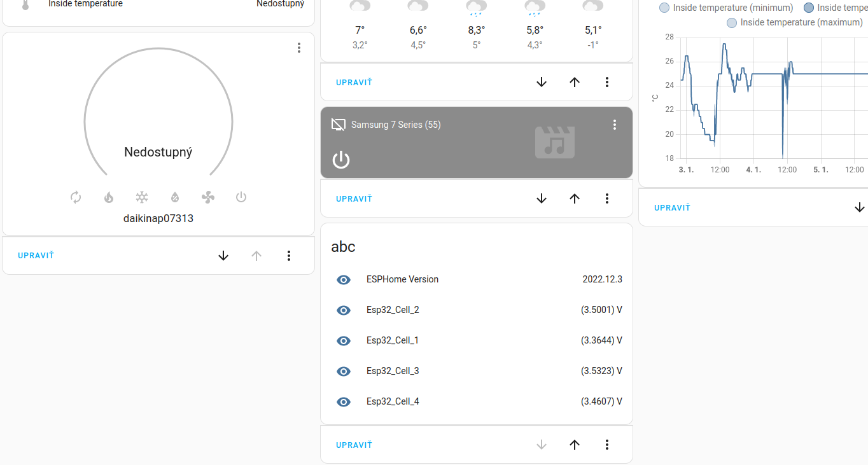Image resolution: width=868 pixels, height=465 pixels.
Task: Toggle Inside temperature (minimum) legend series
Action: 726,8
